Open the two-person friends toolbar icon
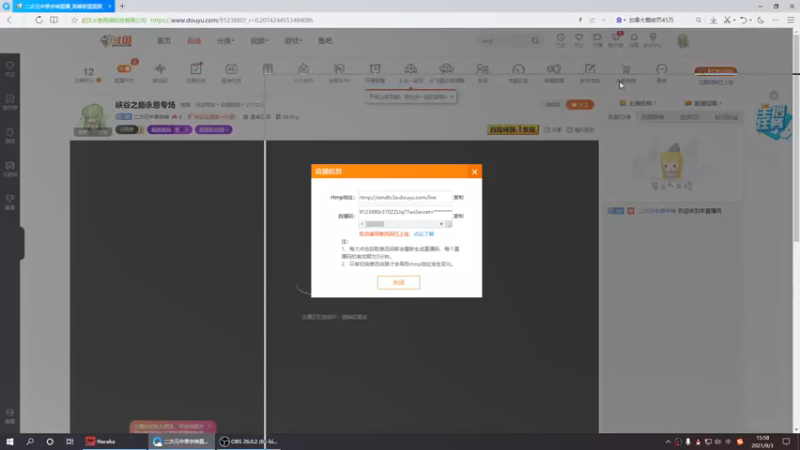800x450 pixels. (482, 69)
